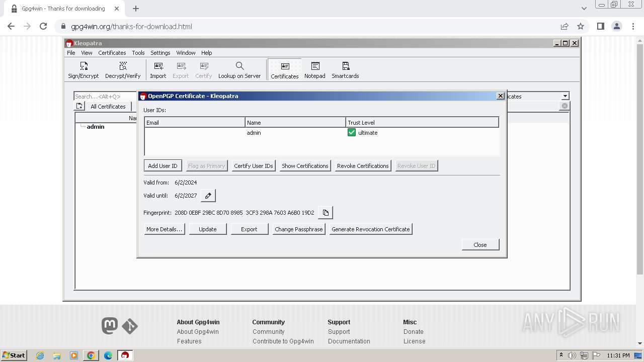
Task: Open the Window menu
Action: click(x=186, y=53)
